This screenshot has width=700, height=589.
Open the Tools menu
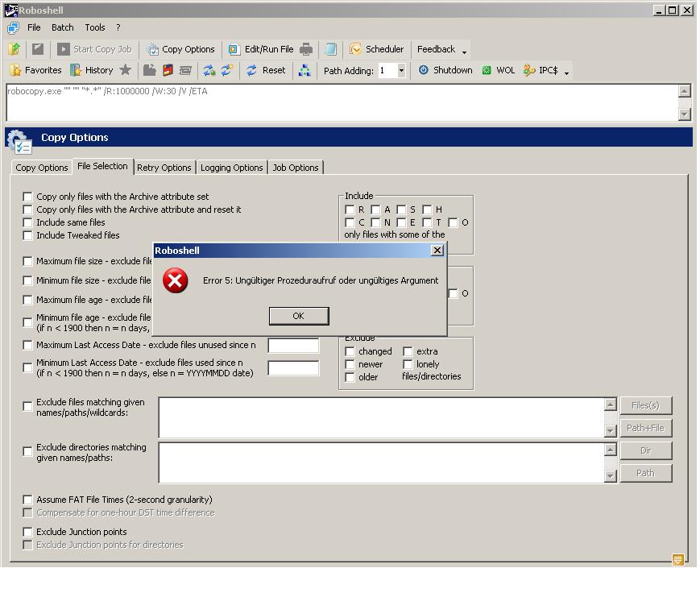95,27
